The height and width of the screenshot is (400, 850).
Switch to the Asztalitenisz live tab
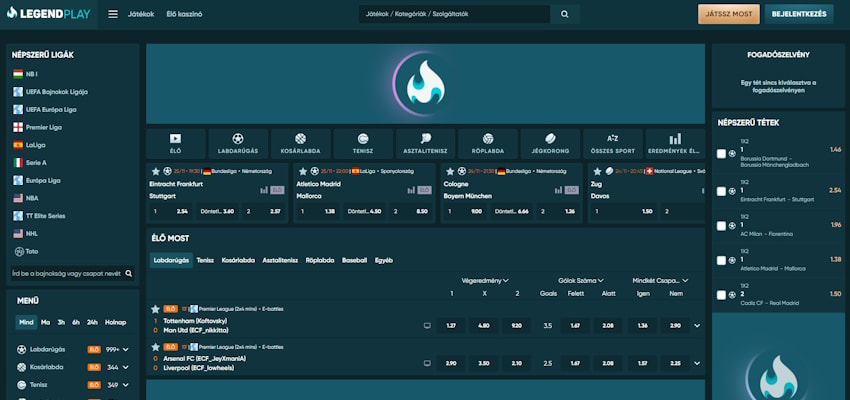(280, 260)
